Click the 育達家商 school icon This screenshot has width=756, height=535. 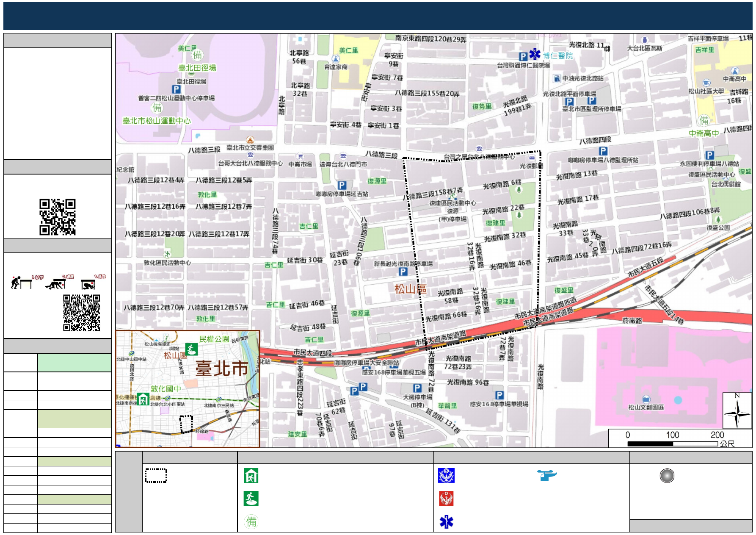coord(336,59)
